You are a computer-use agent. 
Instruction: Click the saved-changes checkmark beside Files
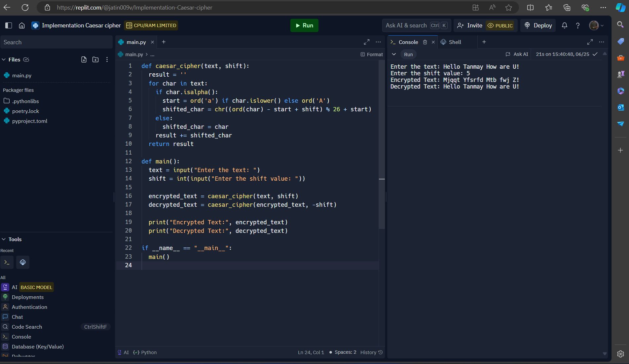tap(26, 59)
